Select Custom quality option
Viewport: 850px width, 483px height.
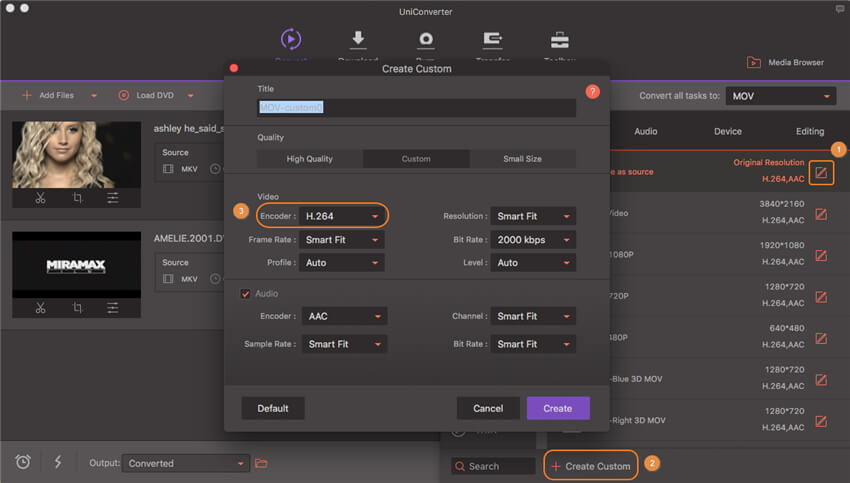coord(416,159)
